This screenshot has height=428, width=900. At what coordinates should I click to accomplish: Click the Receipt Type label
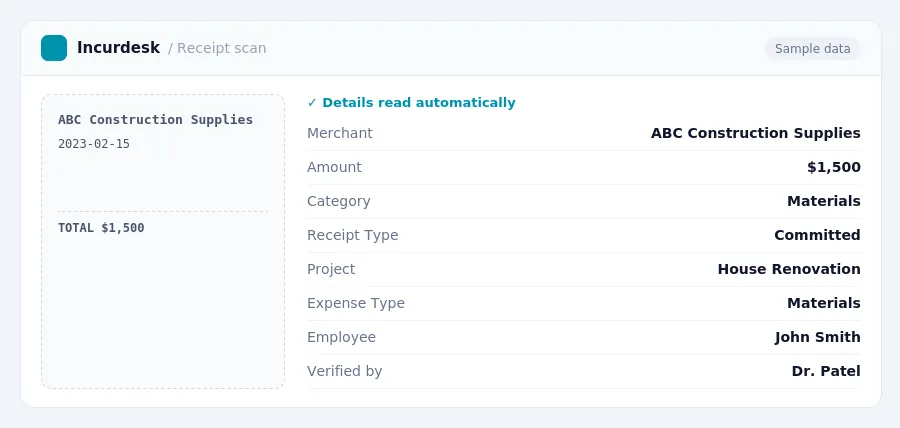pos(352,235)
